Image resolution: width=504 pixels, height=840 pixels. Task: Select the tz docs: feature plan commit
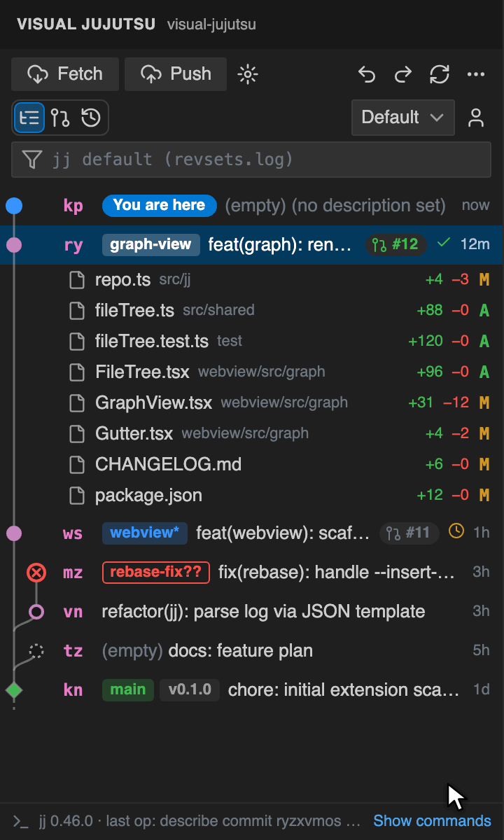(x=252, y=651)
